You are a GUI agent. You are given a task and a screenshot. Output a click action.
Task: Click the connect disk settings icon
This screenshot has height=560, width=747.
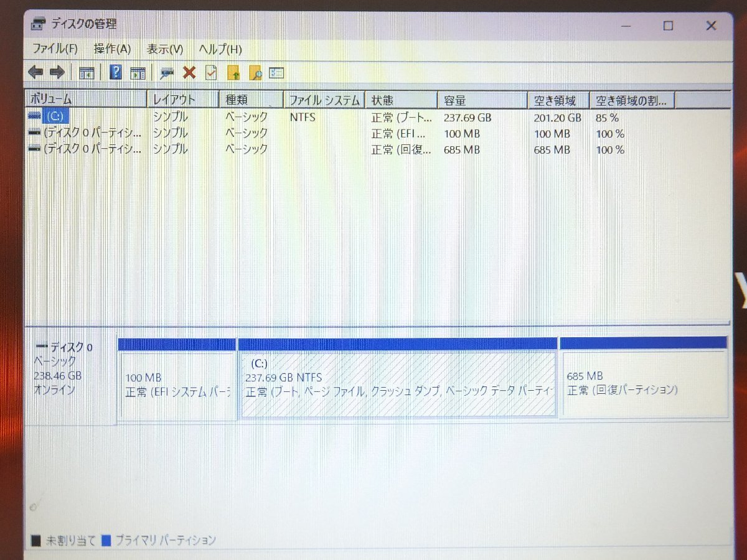click(x=167, y=73)
